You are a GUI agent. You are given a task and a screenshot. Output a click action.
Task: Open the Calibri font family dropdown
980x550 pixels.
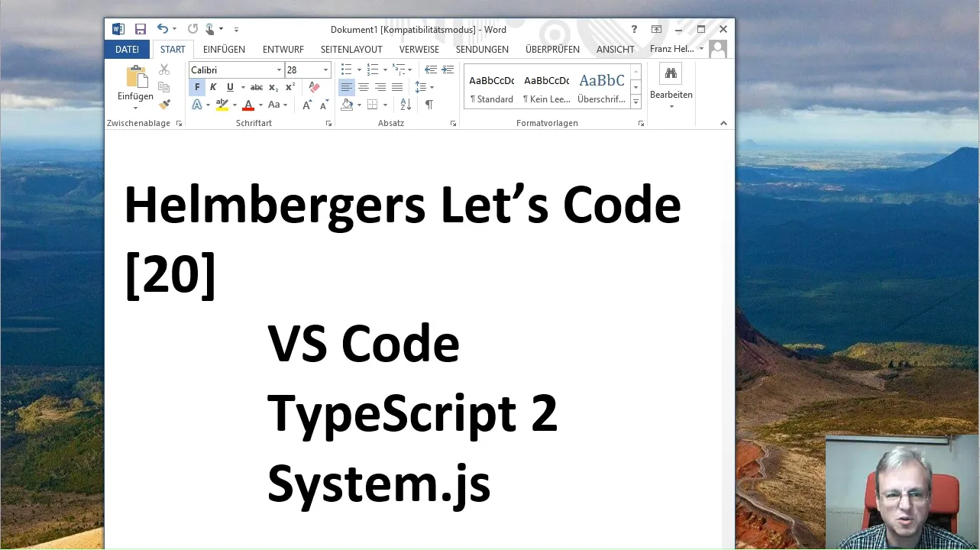click(279, 70)
